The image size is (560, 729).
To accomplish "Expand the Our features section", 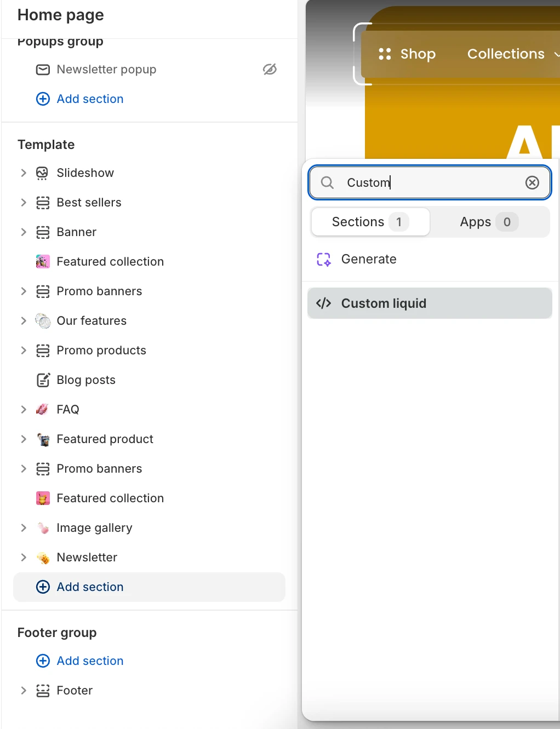I will (x=24, y=321).
